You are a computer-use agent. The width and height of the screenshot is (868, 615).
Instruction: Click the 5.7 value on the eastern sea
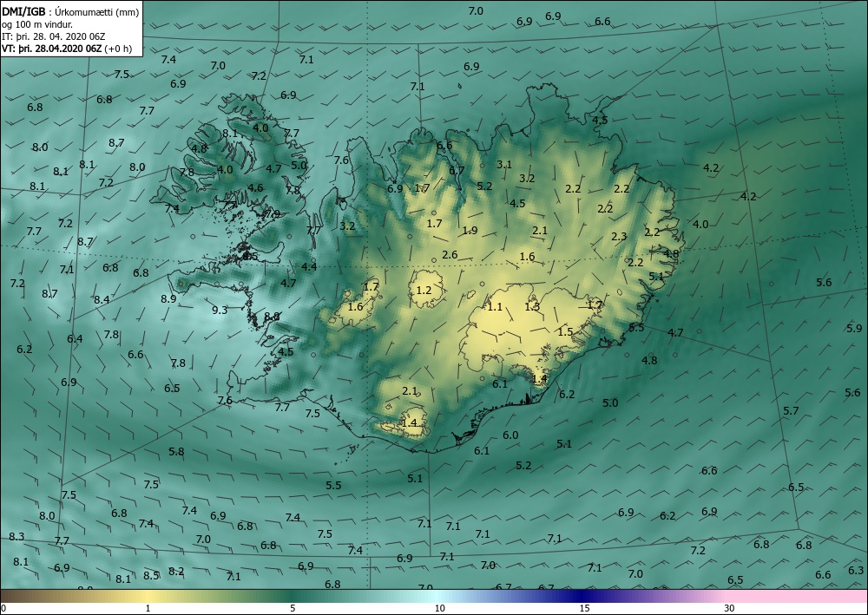tap(792, 410)
